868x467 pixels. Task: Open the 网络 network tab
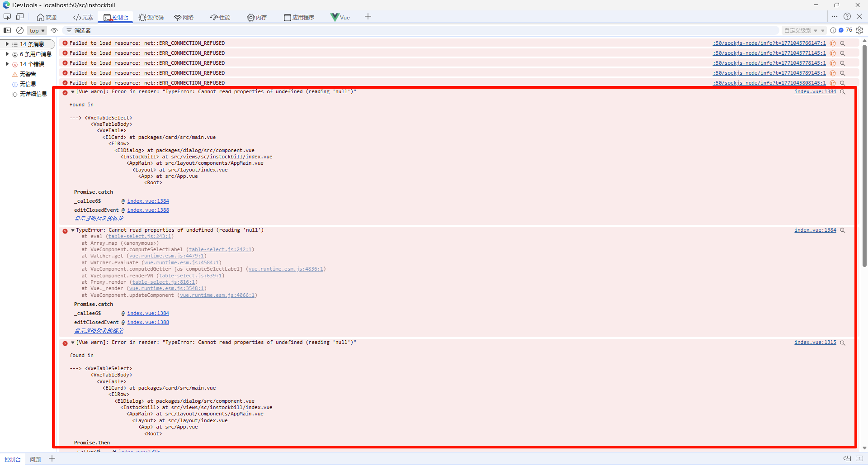(184, 18)
